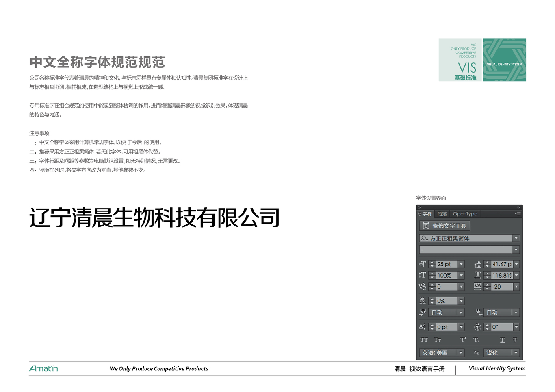This screenshot has height=392, width=555.
Task: Click tracking stepper arrows
Action: point(487,286)
